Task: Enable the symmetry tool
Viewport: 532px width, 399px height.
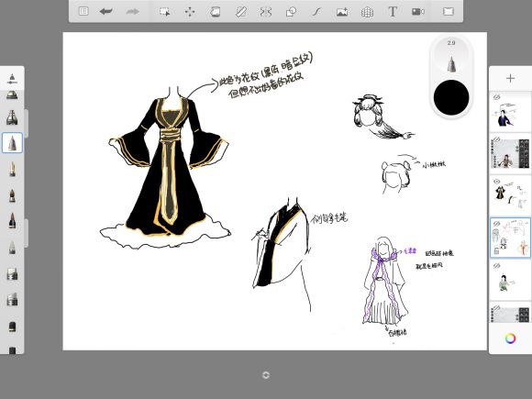Action: (266, 12)
